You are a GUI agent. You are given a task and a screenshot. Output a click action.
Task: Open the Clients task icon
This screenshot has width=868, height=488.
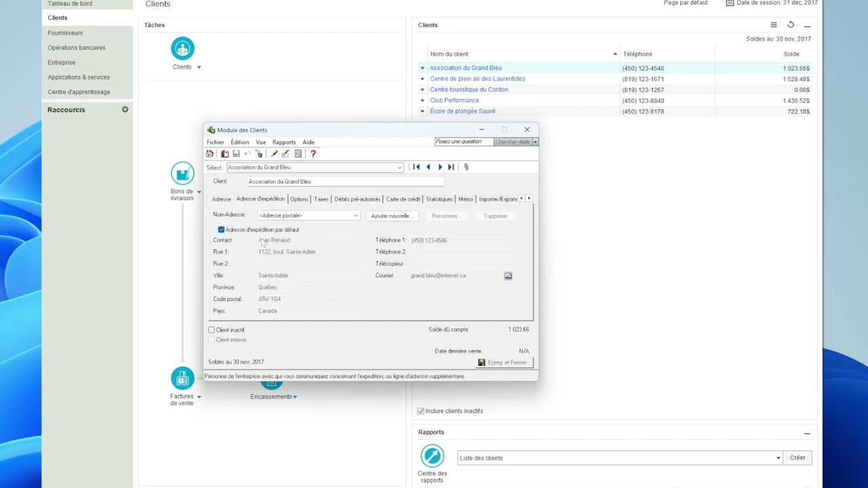(x=182, y=49)
